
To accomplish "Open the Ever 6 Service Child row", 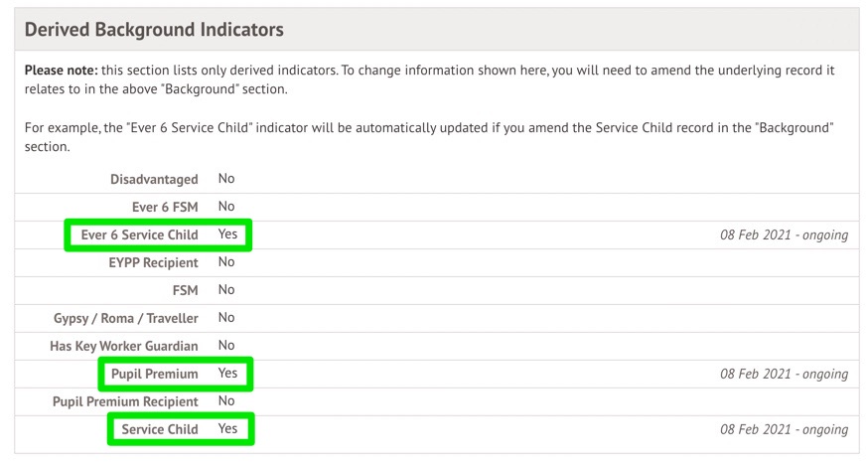I will pos(140,234).
